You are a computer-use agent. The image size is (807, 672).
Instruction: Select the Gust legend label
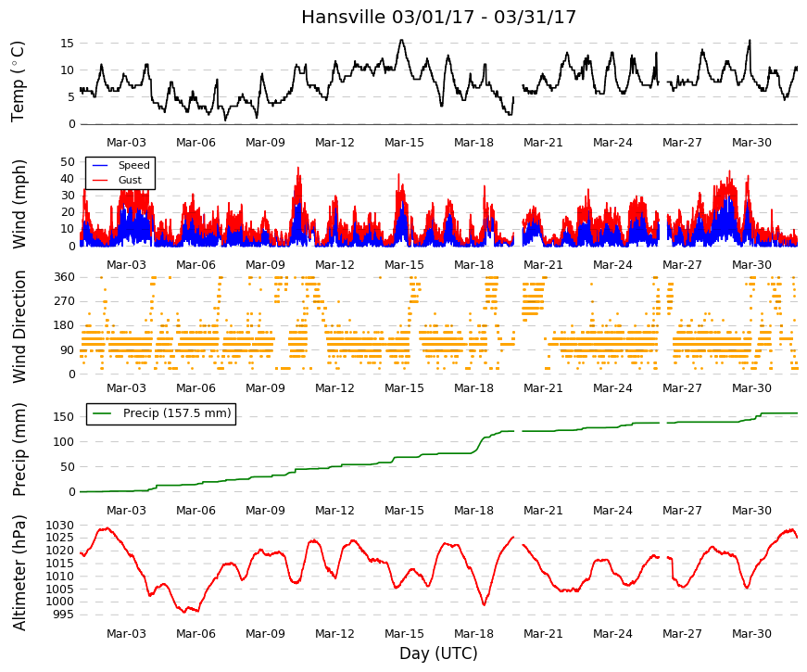click(x=130, y=180)
